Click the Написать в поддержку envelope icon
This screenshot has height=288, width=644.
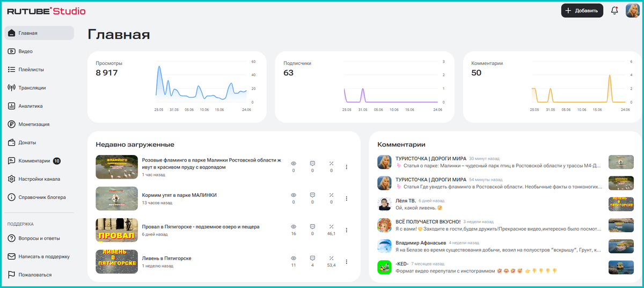11,256
